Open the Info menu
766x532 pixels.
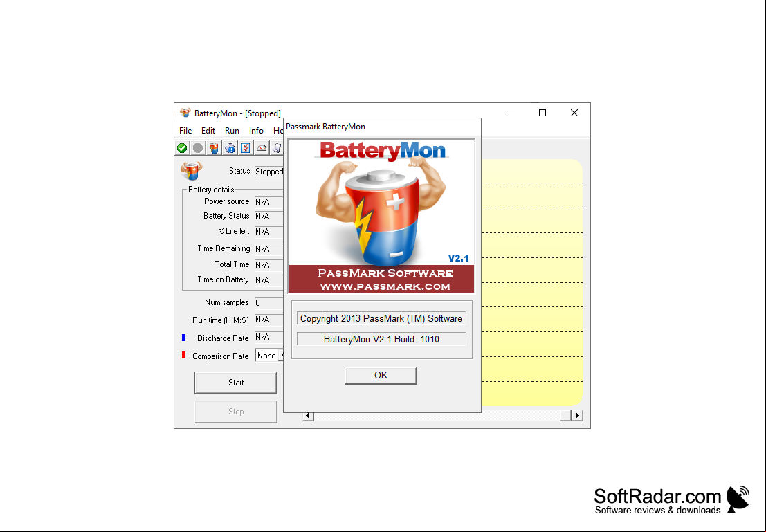256,131
